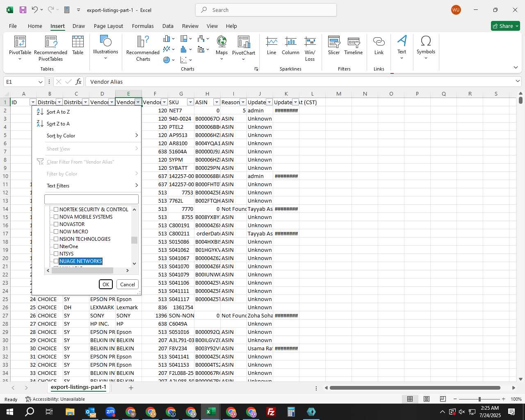Switch to Normal view in the status bar
The width and height of the screenshot is (525, 420).
410,399
